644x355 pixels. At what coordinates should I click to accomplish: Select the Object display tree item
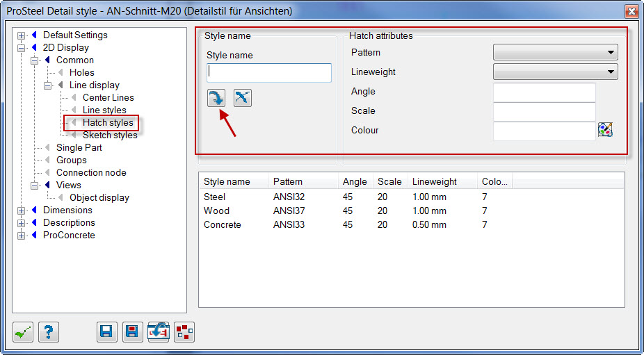coord(99,197)
